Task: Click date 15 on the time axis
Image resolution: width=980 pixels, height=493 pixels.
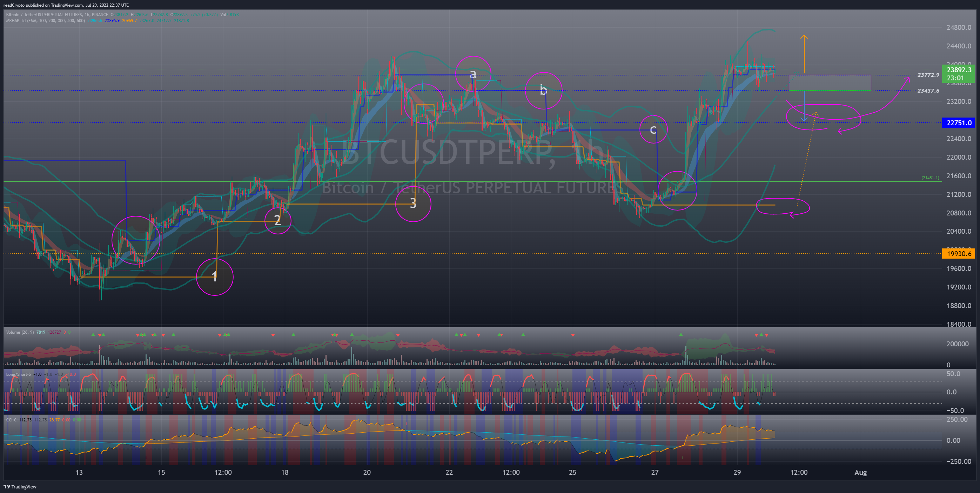Action: pos(161,472)
